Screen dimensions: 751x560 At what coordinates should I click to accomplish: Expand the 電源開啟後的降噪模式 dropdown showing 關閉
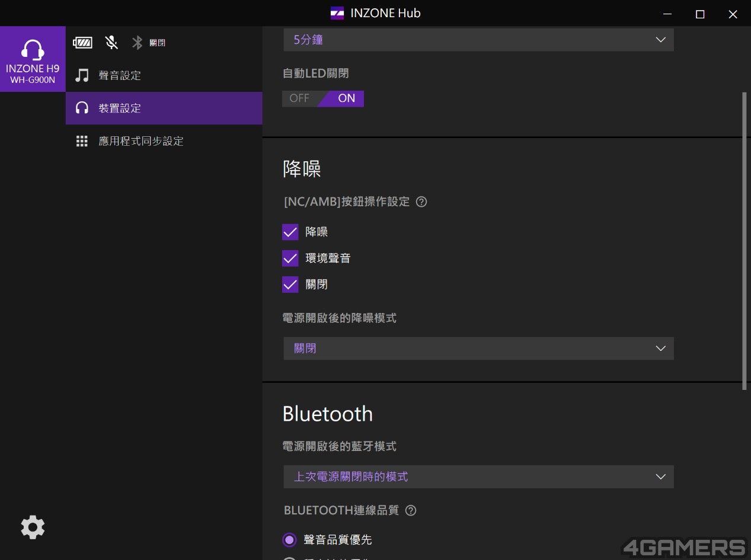(478, 348)
